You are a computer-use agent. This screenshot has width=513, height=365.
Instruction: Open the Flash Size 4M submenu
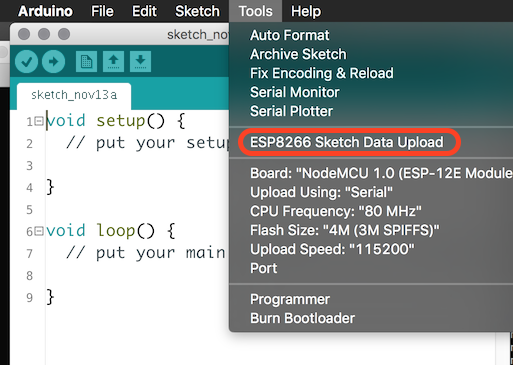[345, 230]
